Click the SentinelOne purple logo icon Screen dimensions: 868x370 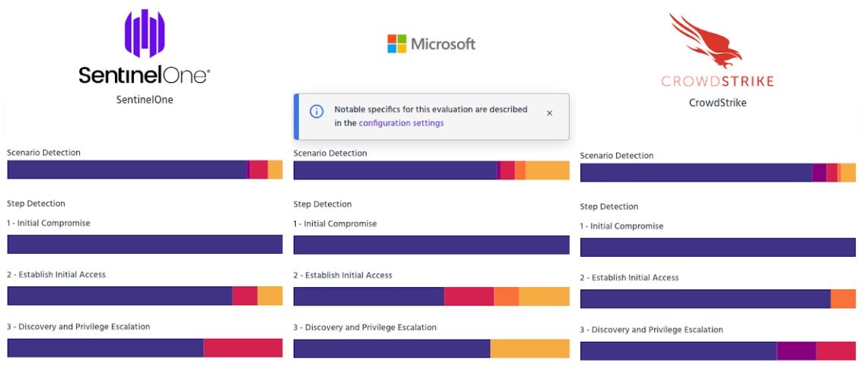[145, 33]
